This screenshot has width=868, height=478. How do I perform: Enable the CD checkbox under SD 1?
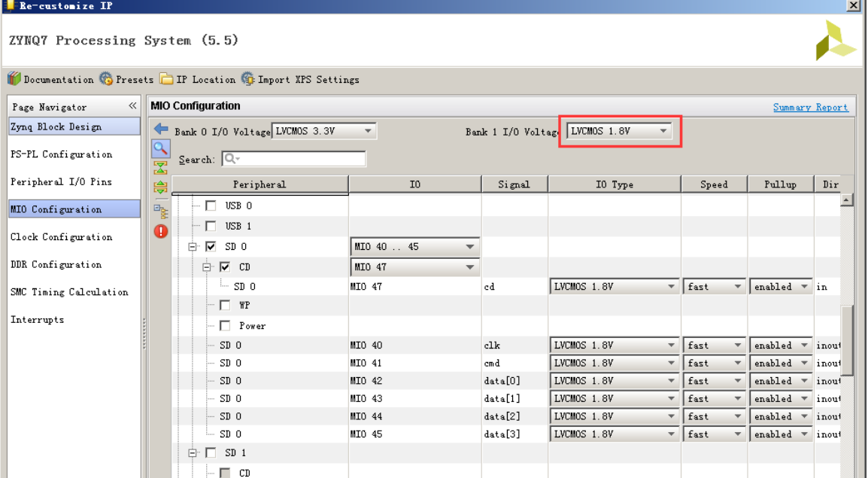click(225, 473)
